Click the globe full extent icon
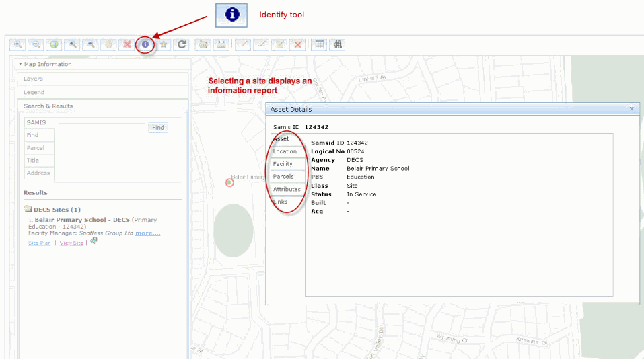 click(x=55, y=44)
